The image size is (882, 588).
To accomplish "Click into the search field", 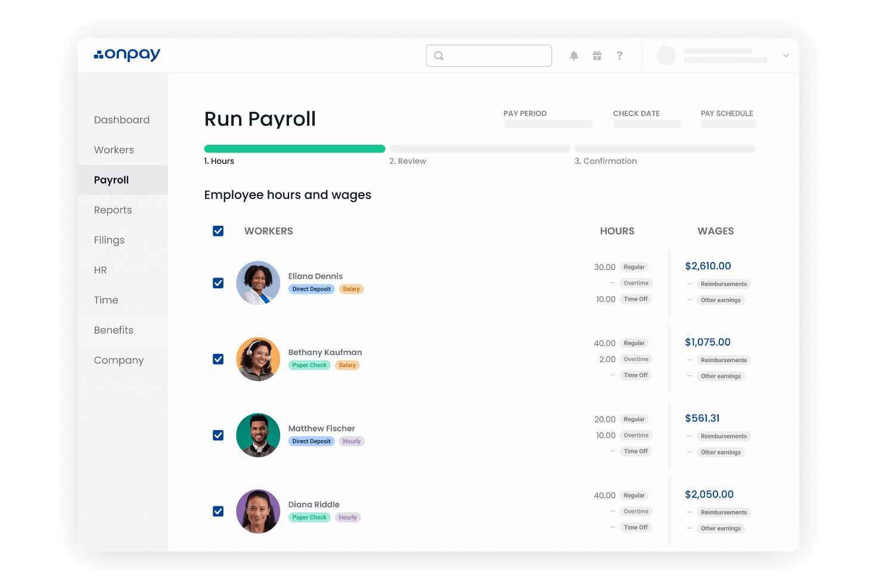I will [x=489, y=55].
